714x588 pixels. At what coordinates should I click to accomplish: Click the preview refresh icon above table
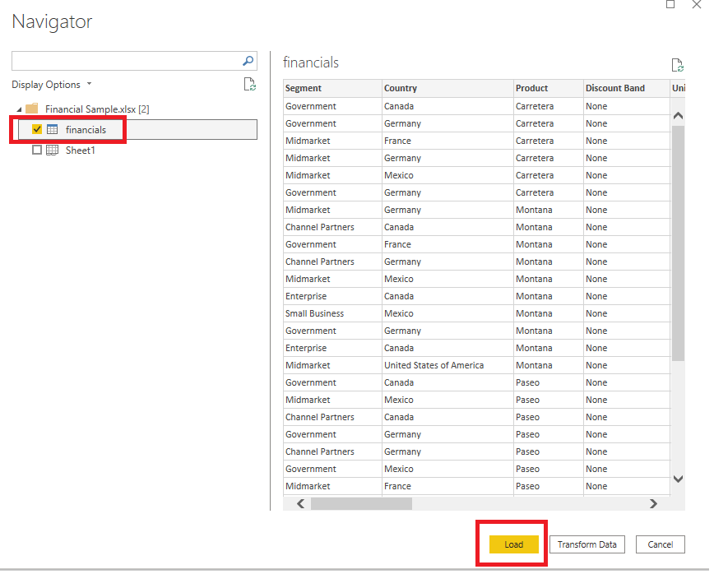(x=677, y=65)
